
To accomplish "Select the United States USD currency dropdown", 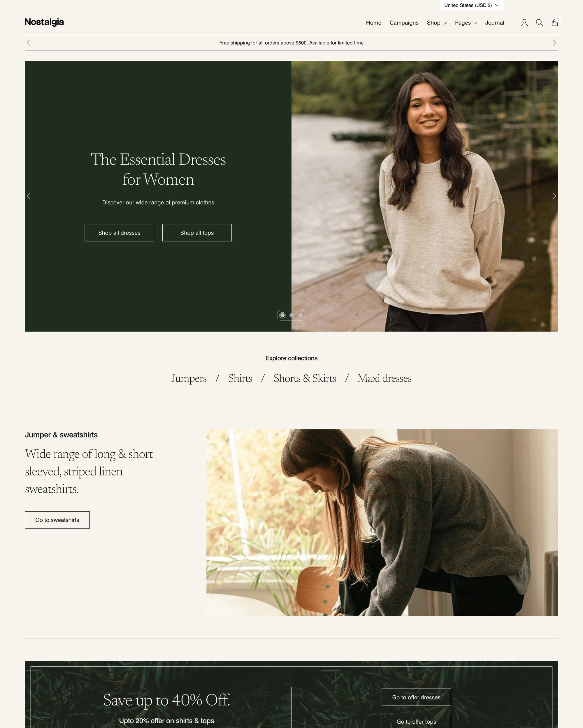I will pyautogui.click(x=470, y=5).
